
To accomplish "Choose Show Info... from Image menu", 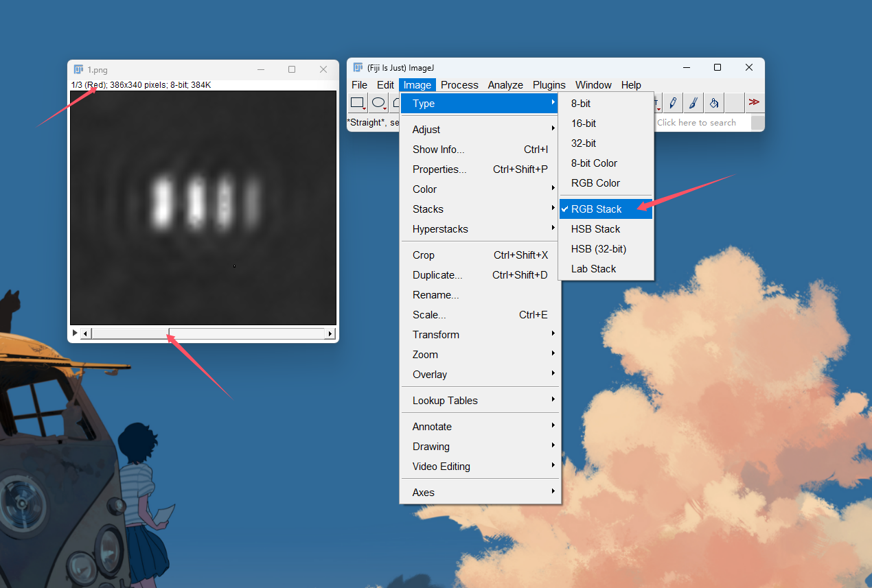I will (x=481, y=150).
